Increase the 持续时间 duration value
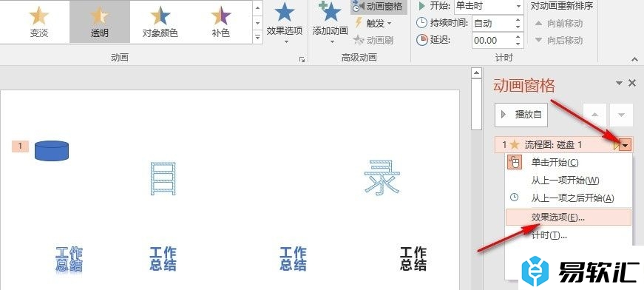The width and height of the screenshot is (644, 290). pos(518,19)
